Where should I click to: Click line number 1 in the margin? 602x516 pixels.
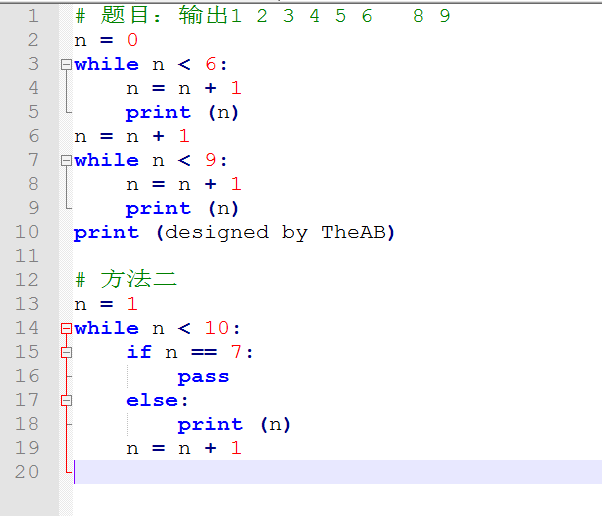click(33, 16)
